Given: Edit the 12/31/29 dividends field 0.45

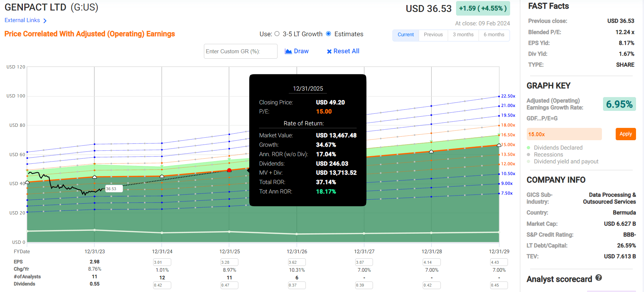Looking at the screenshot, I should [499, 285].
